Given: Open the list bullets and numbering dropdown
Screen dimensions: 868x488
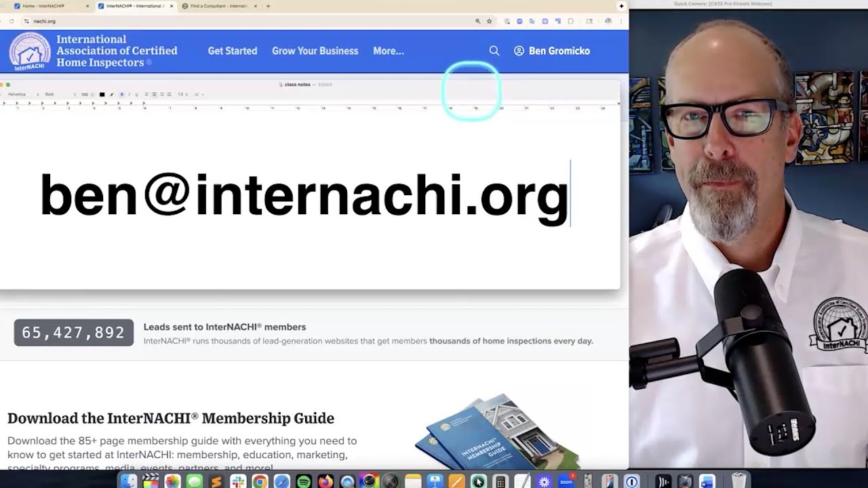Looking at the screenshot, I should click(199, 94).
